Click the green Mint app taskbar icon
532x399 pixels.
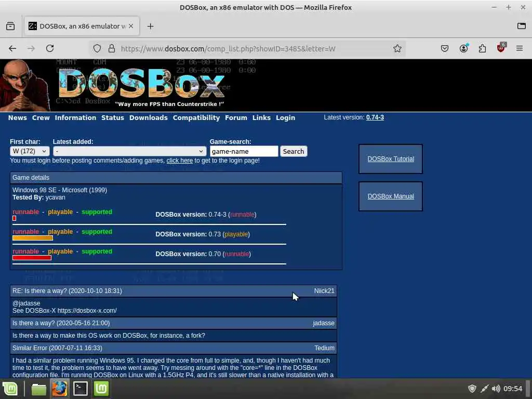(x=101, y=389)
